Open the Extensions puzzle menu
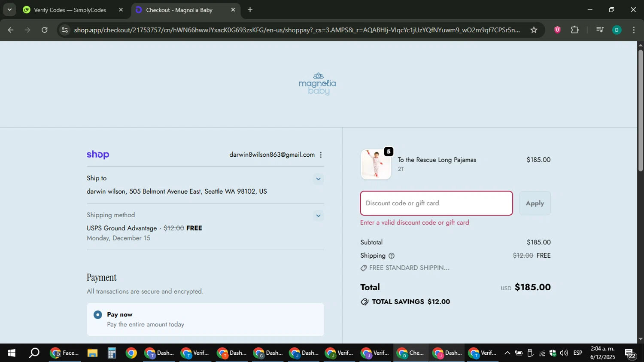This screenshot has width=644, height=362. click(x=575, y=30)
